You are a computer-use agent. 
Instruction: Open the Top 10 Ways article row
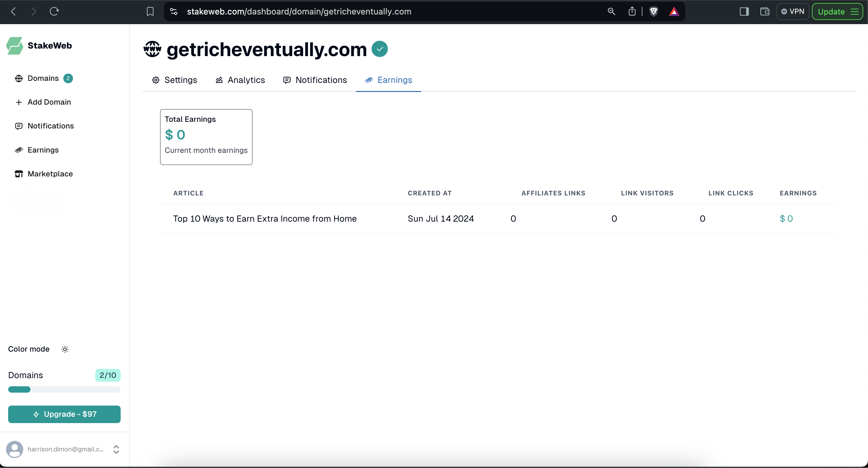[x=265, y=219]
